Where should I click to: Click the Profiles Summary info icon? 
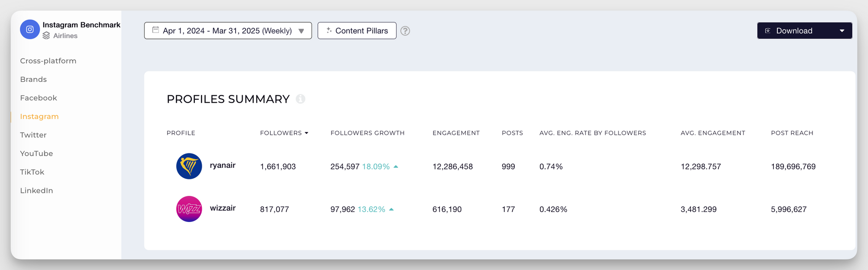pos(300,99)
